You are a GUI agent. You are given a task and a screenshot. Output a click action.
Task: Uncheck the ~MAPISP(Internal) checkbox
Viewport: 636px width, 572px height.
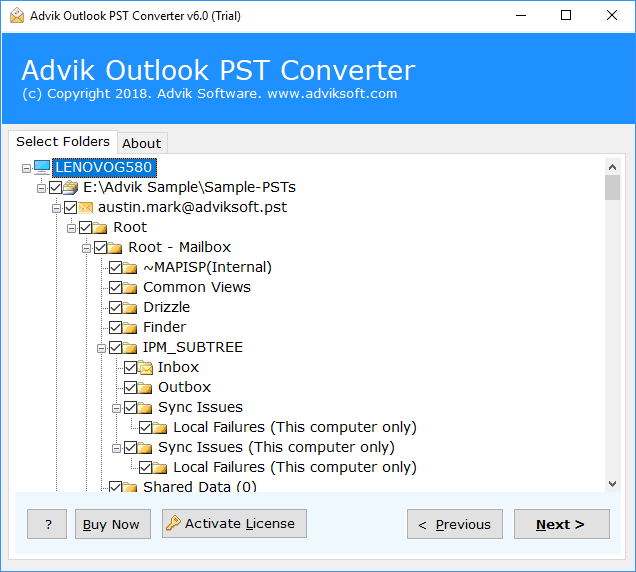[x=116, y=268]
